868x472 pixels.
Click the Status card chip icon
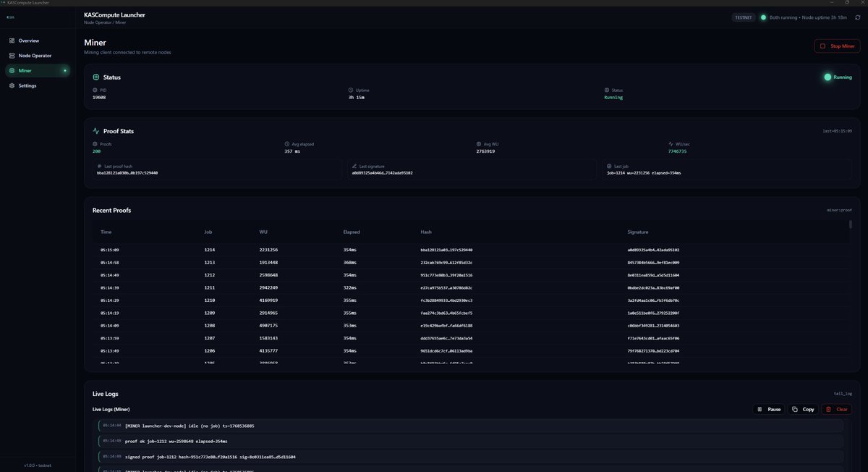click(96, 77)
